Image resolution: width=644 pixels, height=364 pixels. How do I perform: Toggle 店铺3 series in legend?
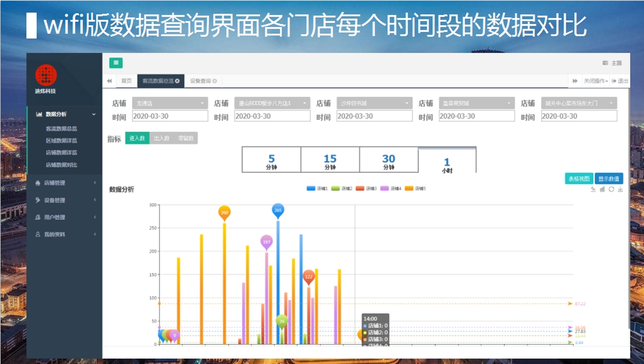click(367, 189)
